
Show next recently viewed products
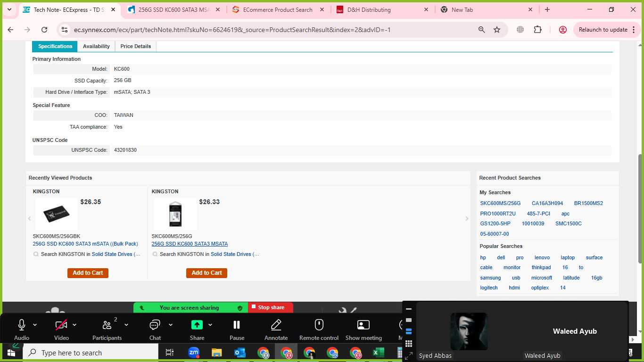pos(467,218)
